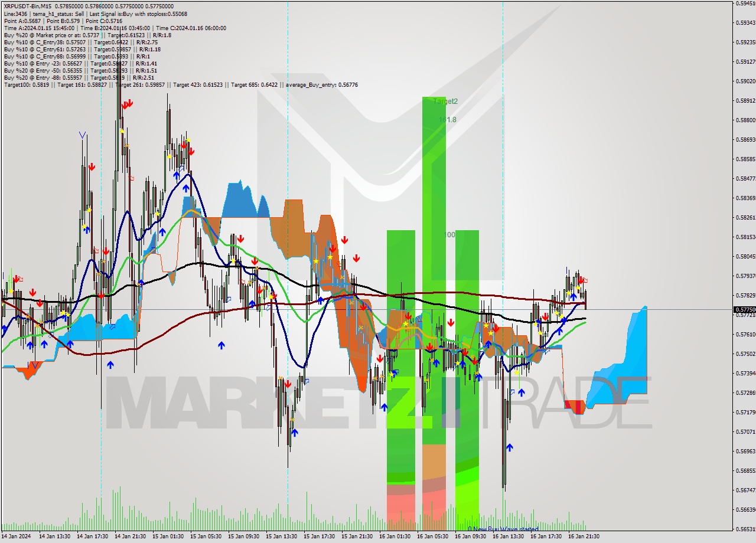Click the '16 Jan 09:30' time axis label
This screenshot has height=543, width=756.
[470, 537]
